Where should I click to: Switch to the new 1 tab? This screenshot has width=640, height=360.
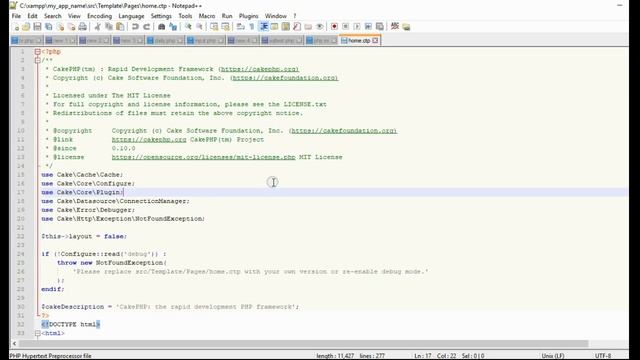click(x=60, y=40)
